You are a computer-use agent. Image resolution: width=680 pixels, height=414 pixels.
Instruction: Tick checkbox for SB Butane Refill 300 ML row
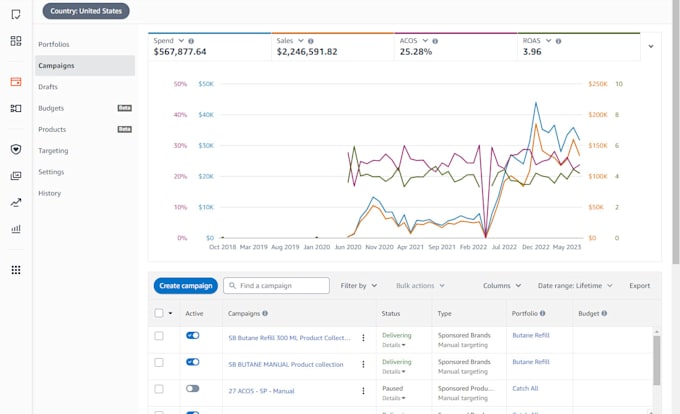click(159, 336)
